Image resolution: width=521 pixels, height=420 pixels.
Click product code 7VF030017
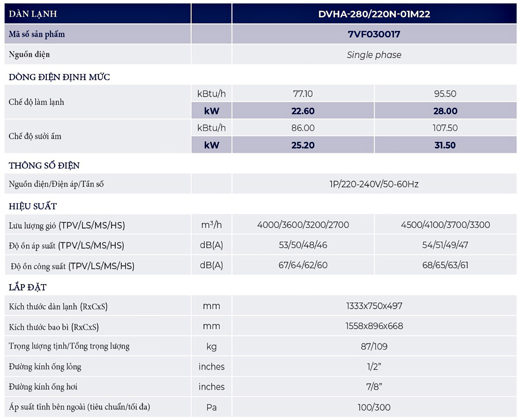[x=374, y=34]
